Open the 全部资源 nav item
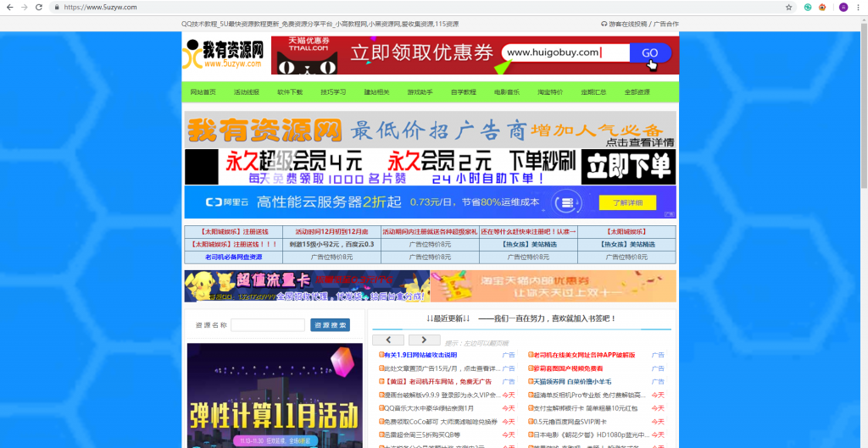Image resolution: width=868 pixels, height=448 pixels. tap(637, 92)
